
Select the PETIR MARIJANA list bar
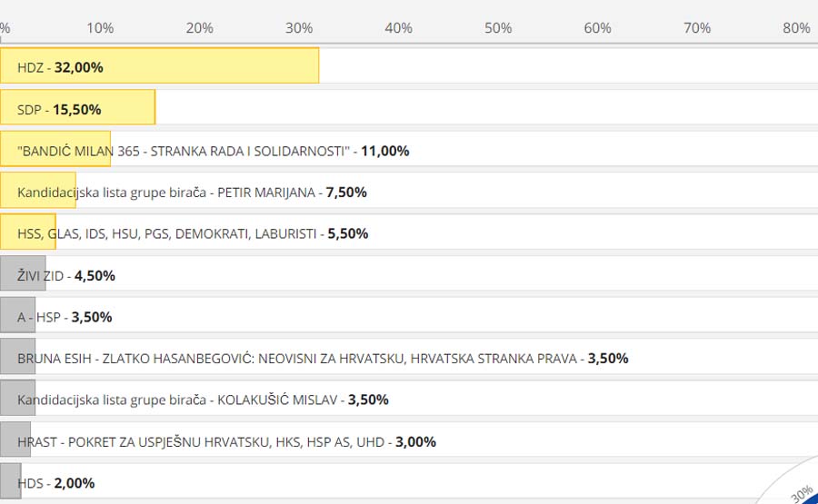[38, 192]
